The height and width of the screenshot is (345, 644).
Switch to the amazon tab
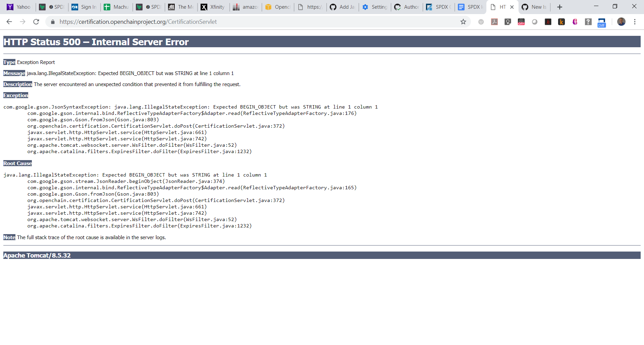tap(246, 7)
